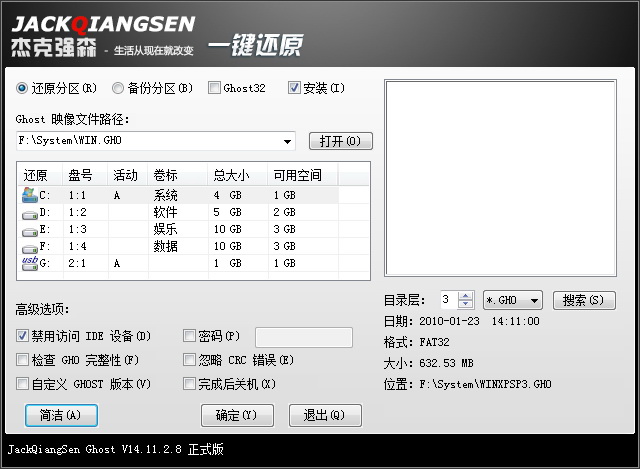Click the empty search results list box
The width and height of the screenshot is (640, 469).
coord(500,178)
